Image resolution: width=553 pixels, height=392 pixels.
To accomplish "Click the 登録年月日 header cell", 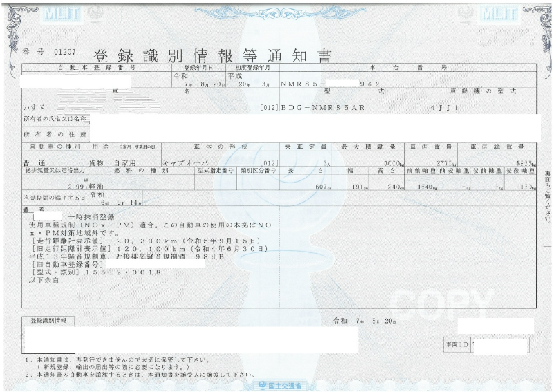I will click(x=198, y=67).
